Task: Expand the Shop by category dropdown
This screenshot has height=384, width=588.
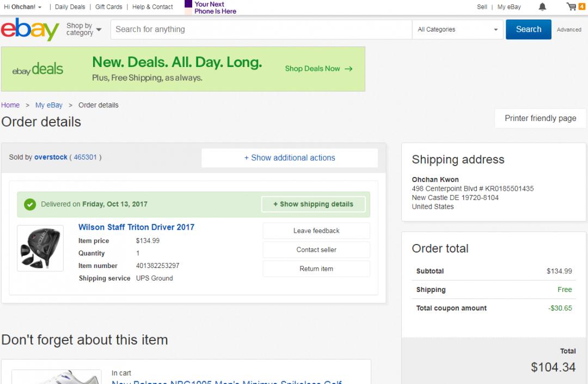Action: 84,29
